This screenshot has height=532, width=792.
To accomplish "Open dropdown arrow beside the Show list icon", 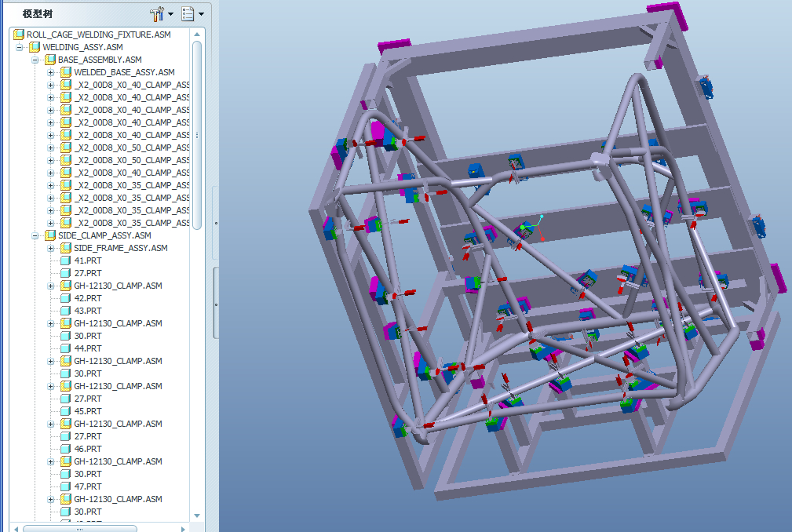I will tap(201, 14).
